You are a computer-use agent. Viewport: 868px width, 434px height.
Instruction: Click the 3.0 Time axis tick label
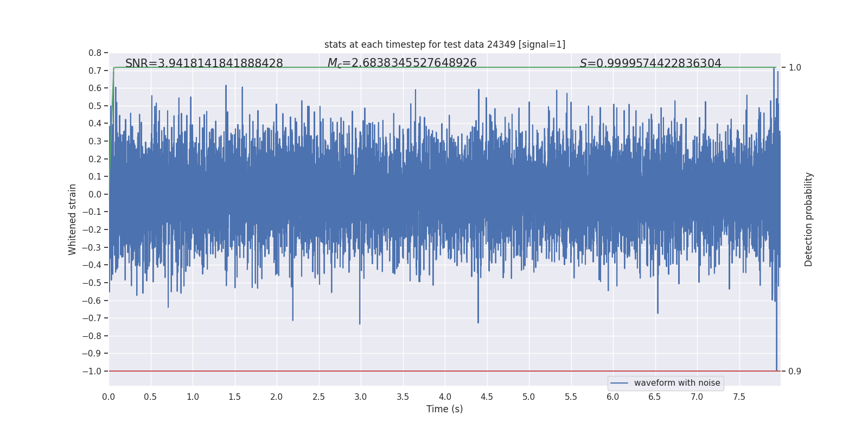361,397
